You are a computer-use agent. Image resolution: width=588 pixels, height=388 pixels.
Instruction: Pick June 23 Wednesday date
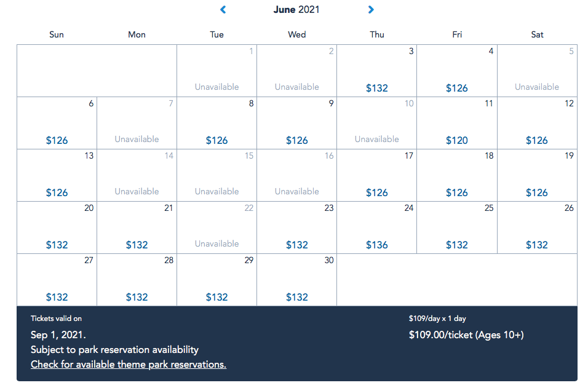[x=297, y=228]
